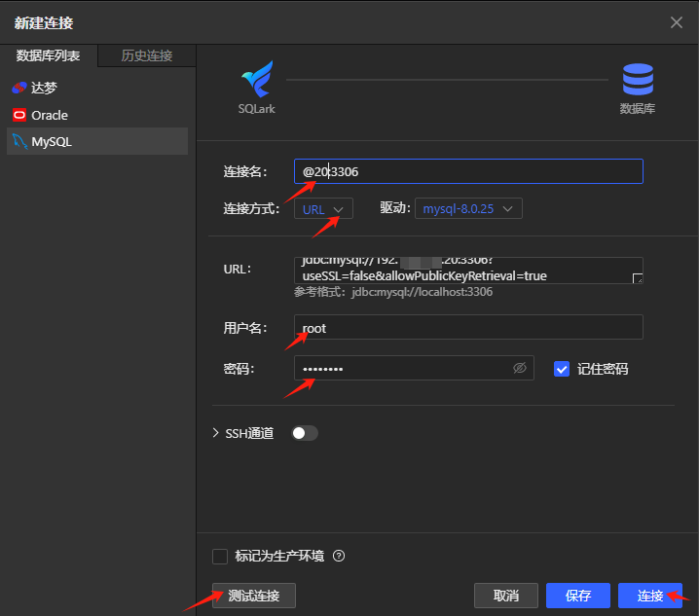Choose Oracle from the database list

tap(97, 115)
